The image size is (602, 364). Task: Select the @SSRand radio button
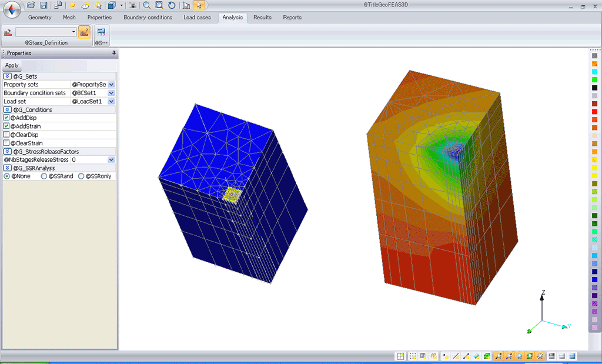pos(44,176)
